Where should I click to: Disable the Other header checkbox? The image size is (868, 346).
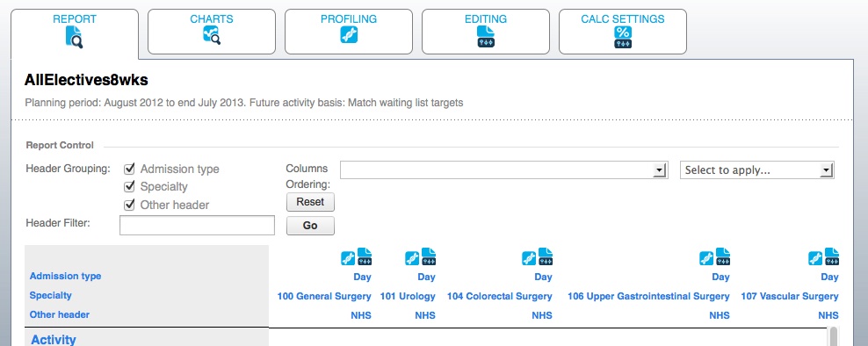[x=129, y=205]
